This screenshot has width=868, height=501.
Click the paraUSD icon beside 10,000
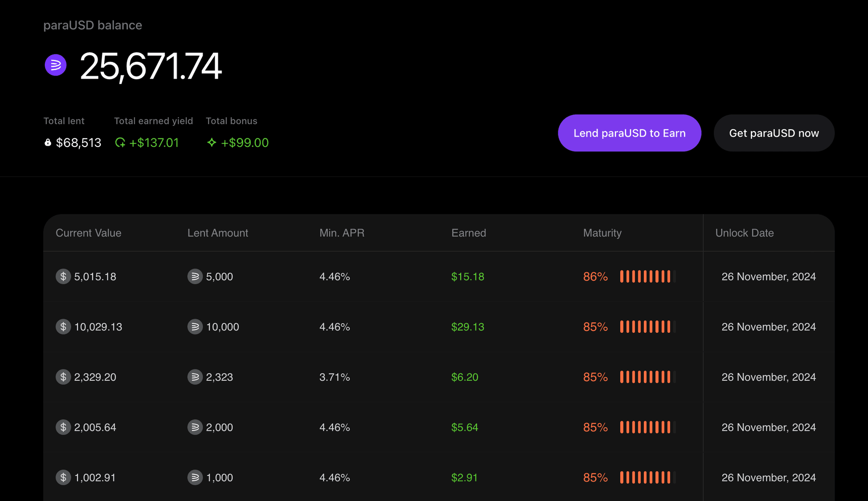[195, 326]
